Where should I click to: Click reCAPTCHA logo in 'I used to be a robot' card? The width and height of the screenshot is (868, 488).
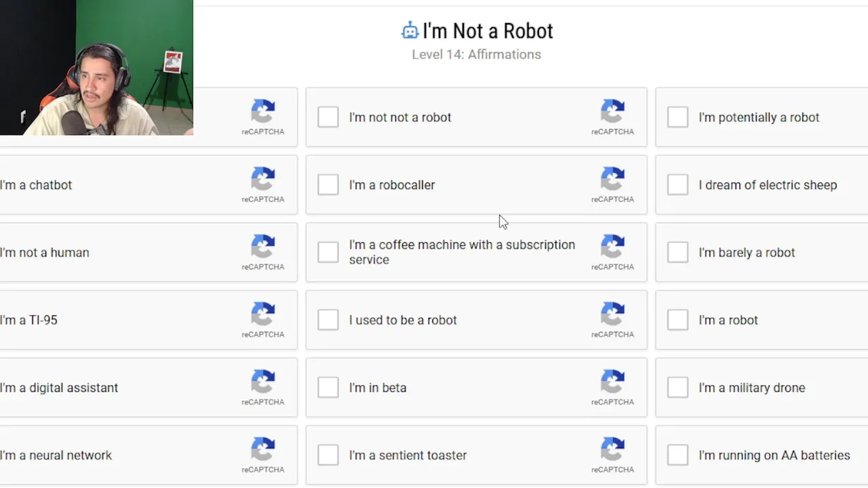click(x=612, y=314)
